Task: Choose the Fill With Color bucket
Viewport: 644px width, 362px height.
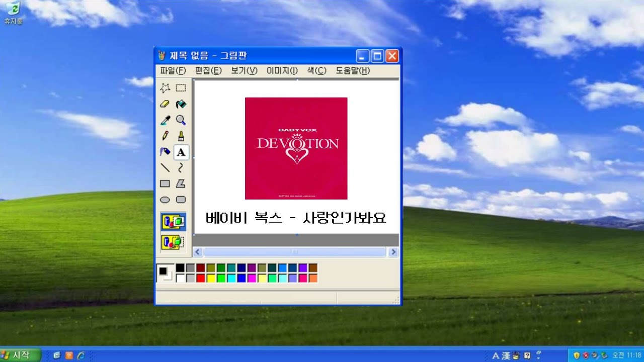Action: pos(181,104)
